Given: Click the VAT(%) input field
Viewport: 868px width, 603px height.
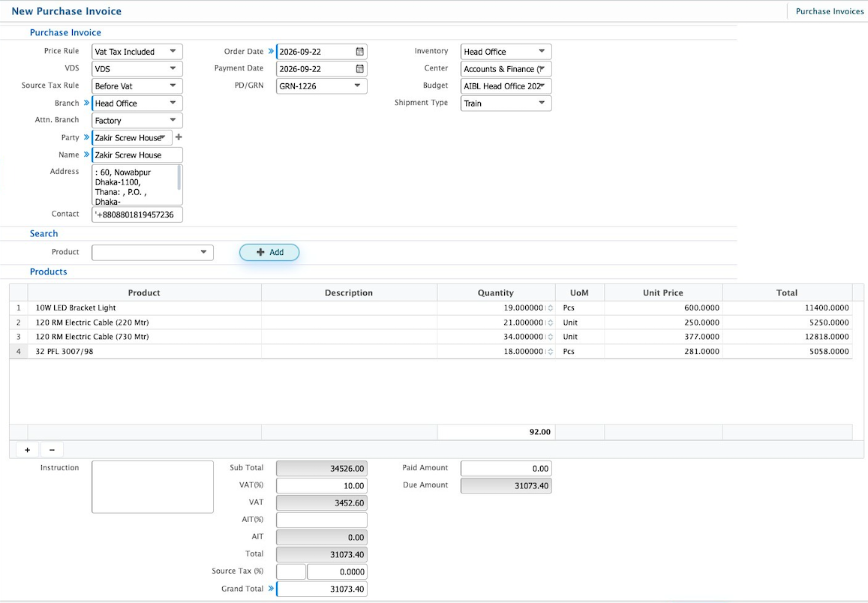Looking at the screenshot, I should (322, 486).
